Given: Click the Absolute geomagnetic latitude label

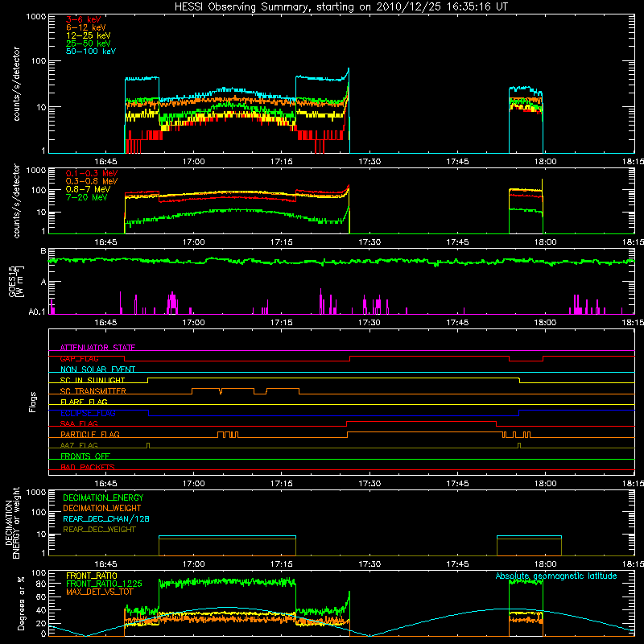Looking at the screenshot, I should (556, 576).
